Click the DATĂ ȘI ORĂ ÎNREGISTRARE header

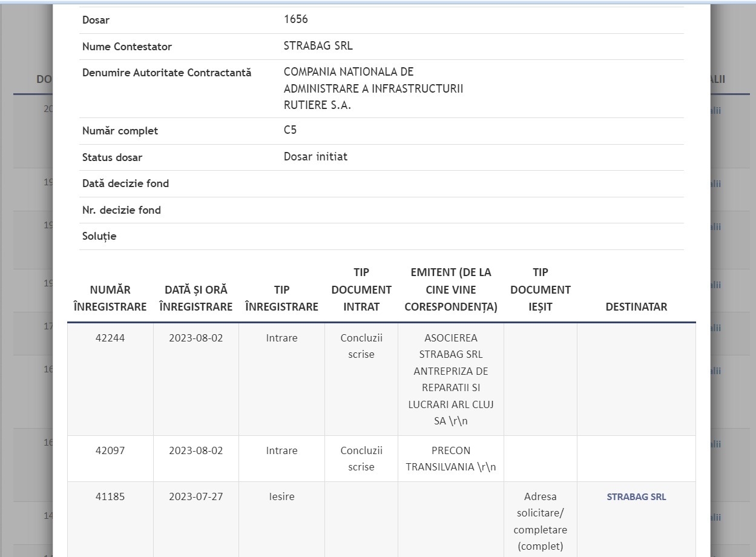point(196,298)
